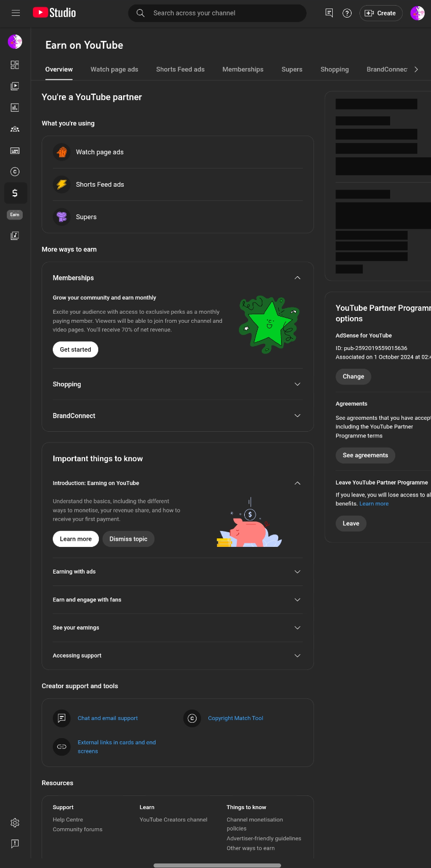Open the Memberships tab
Screen dimensions: 431x868
point(242,69)
